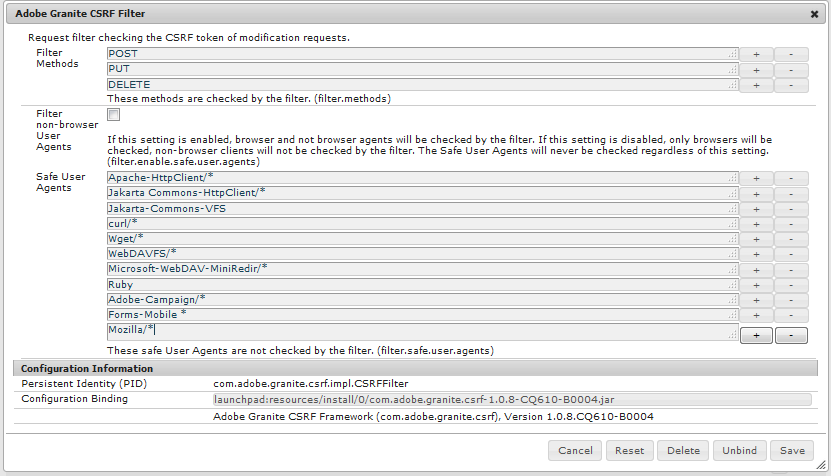Remove the Forms-Mobile * safe agent
This screenshot has width=831, height=476.
coord(791,315)
